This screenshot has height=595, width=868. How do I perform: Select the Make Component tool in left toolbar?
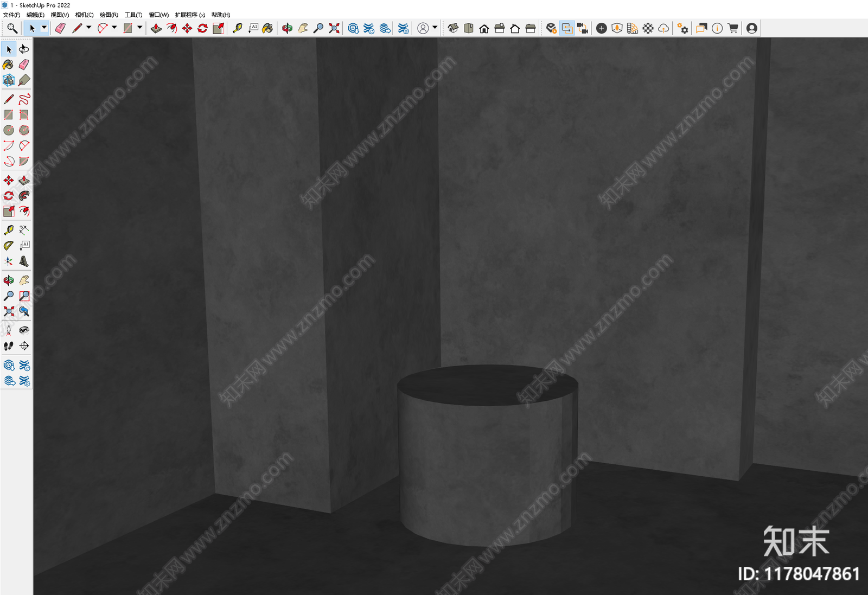pyautogui.click(x=9, y=80)
